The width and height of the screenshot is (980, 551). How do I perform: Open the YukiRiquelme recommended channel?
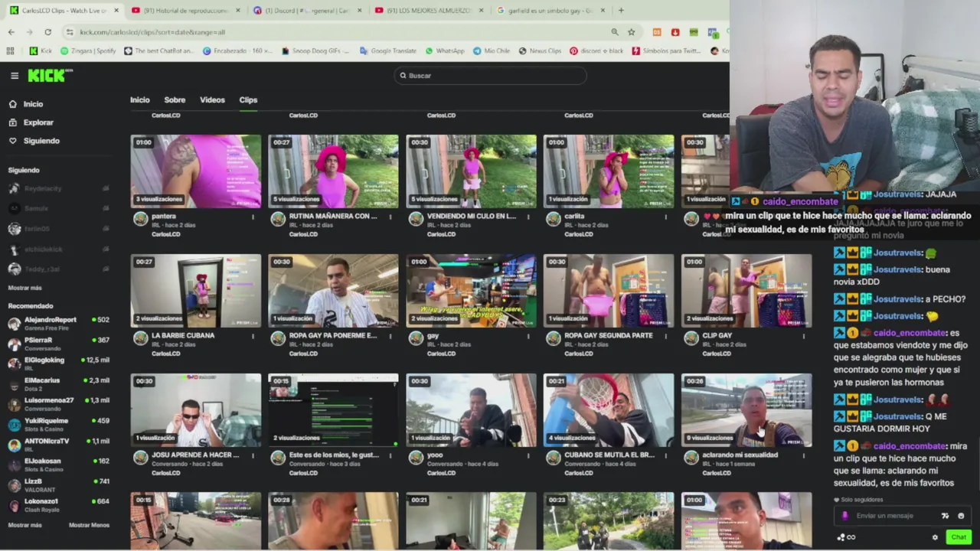(x=58, y=425)
